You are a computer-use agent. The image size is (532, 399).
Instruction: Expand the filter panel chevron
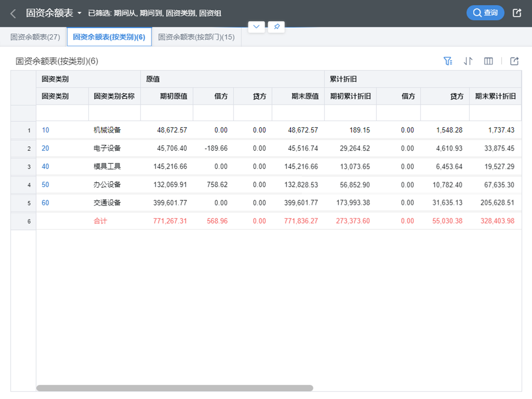pos(256,27)
